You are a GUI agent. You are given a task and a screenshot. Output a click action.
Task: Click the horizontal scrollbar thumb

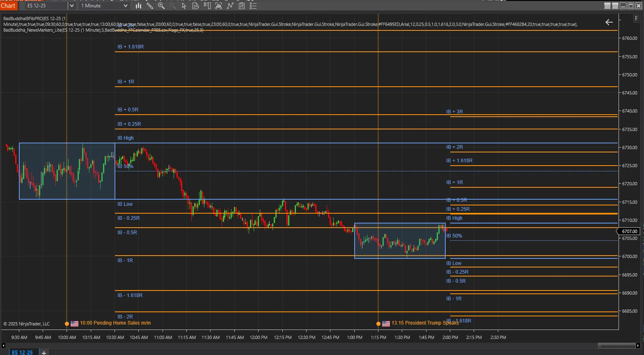coord(617,346)
